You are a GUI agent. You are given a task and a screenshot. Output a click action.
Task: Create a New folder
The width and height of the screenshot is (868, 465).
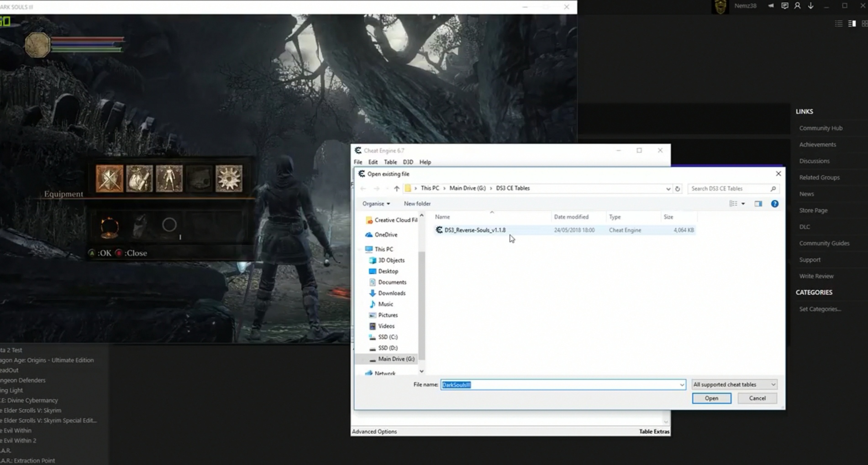tap(417, 204)
